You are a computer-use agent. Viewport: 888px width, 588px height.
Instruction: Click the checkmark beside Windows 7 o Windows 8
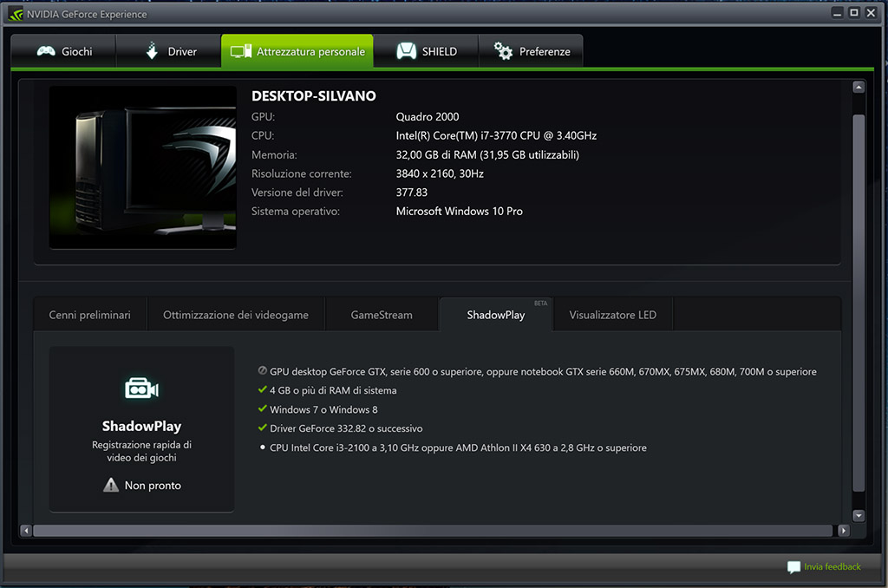pyautogui.click(x=262, y=408)
